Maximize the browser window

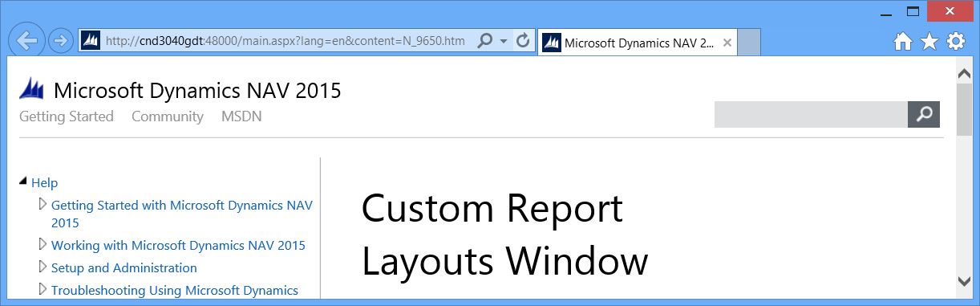(x=913, y=11)
